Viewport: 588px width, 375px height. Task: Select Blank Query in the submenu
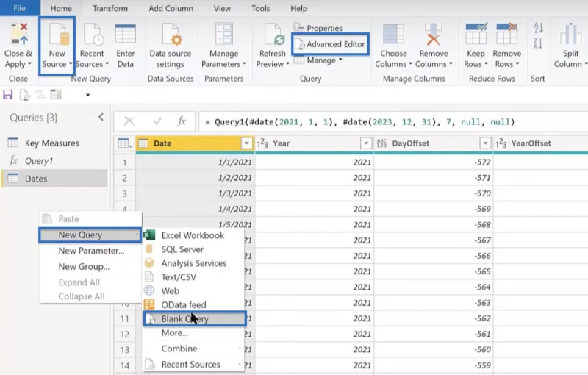tap(195, 319)
